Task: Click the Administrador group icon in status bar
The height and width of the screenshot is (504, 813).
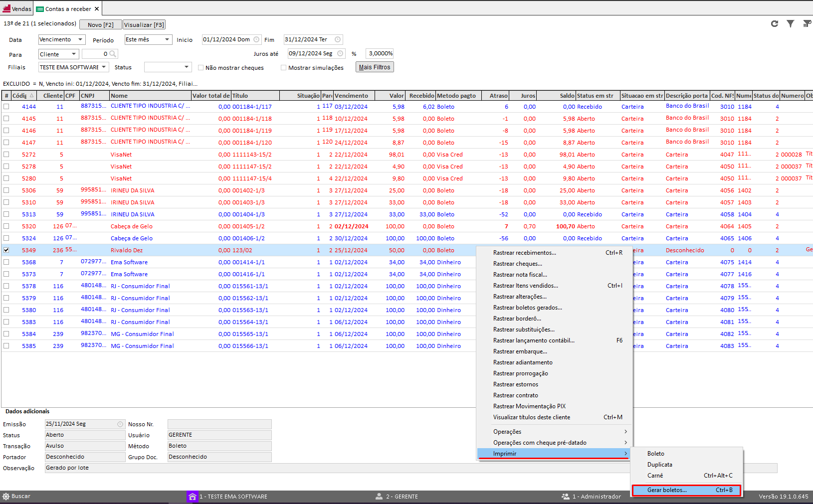Action: pos(566,497)
